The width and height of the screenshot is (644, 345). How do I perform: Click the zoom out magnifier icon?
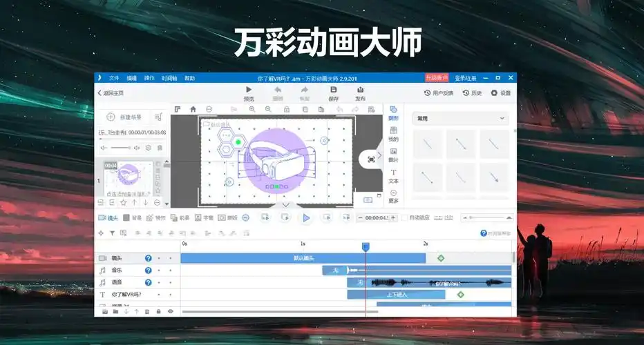(268, 109)
